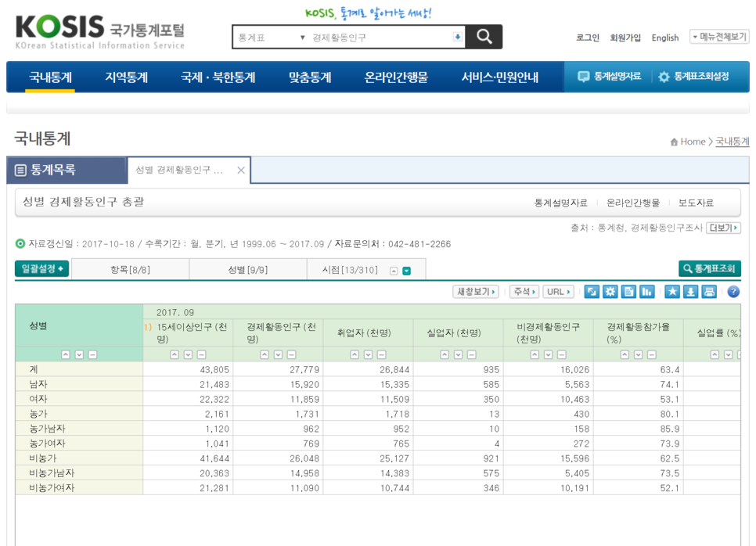Viewport: 756px width, 546px height.
Task: Sort 취업자 column ascending
Action: [355, 354]
